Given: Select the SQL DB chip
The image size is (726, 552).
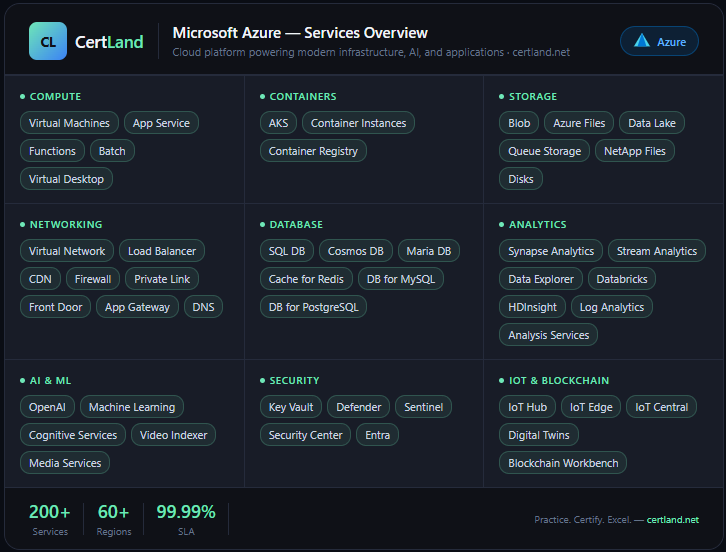Looking at the screenshot, I should [287, 251].
